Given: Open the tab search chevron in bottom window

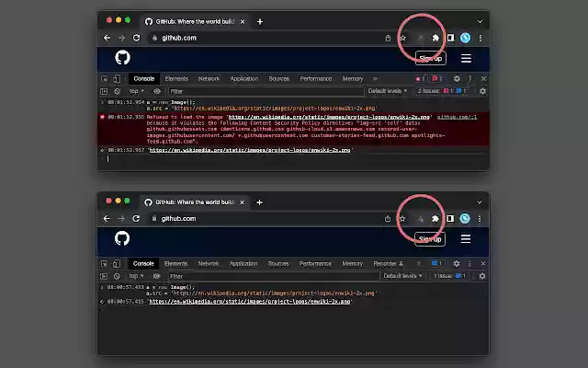Looking at the screenshot, I should (480, 202).
